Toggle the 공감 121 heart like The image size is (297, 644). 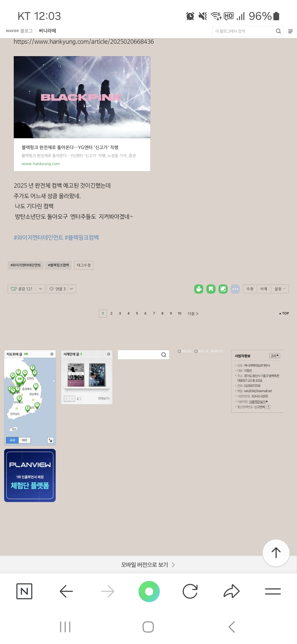coord(22,289)
